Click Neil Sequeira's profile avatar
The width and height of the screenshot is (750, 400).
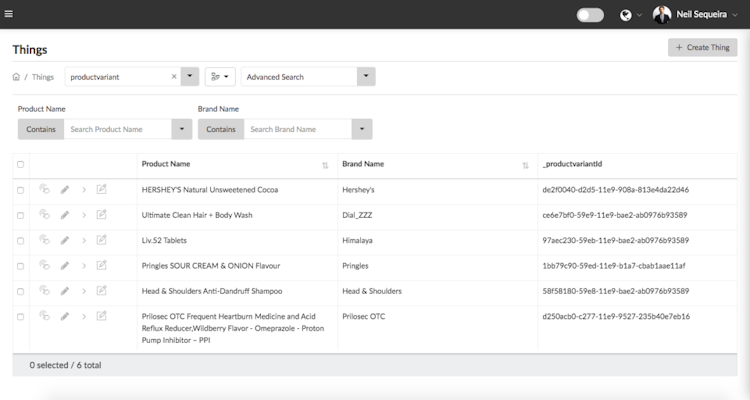coord(662,15)
